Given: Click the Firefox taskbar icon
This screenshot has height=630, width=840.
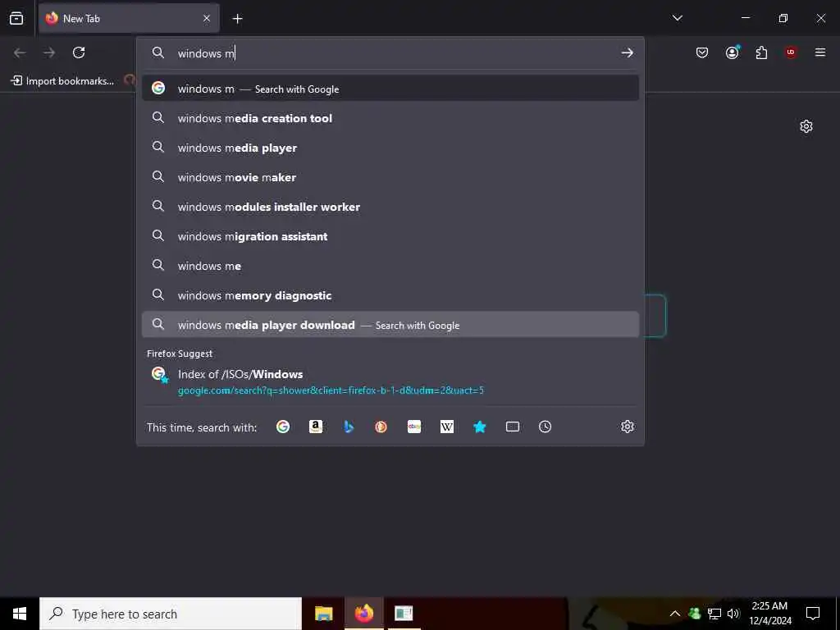Looking at the screenshot, I should (x=363, y=614).
